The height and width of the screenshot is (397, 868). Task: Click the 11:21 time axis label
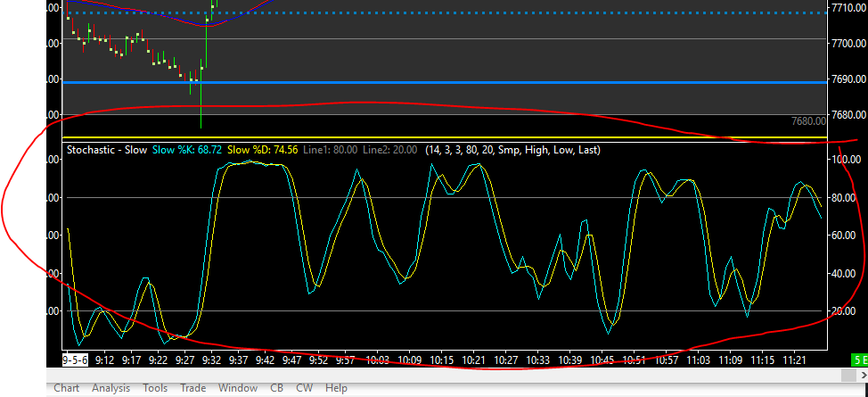794,360
